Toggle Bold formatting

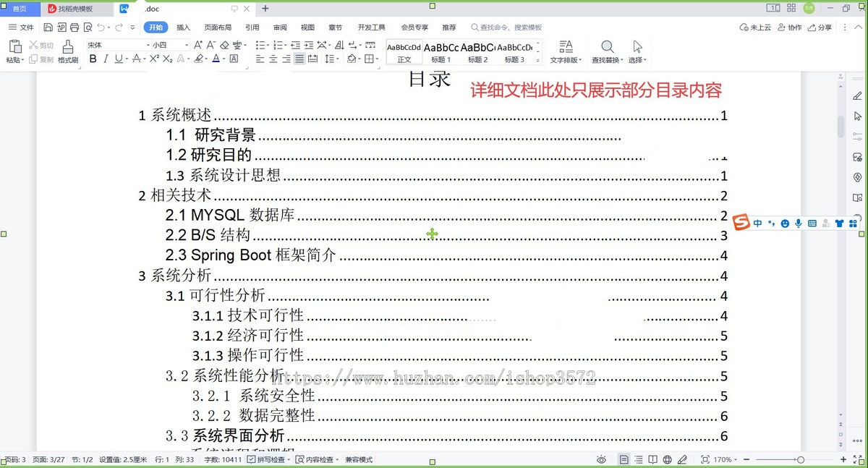[x=93, y=59]
